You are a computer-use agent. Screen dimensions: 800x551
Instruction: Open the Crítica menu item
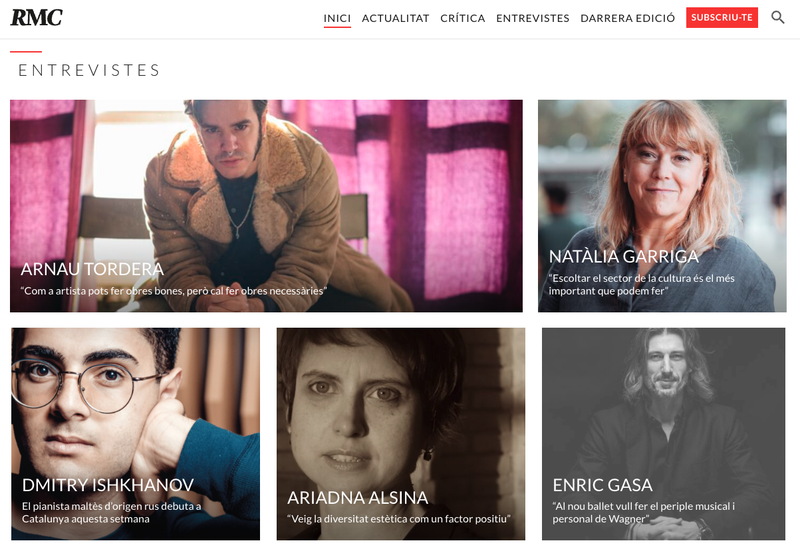tap(463, 18)
